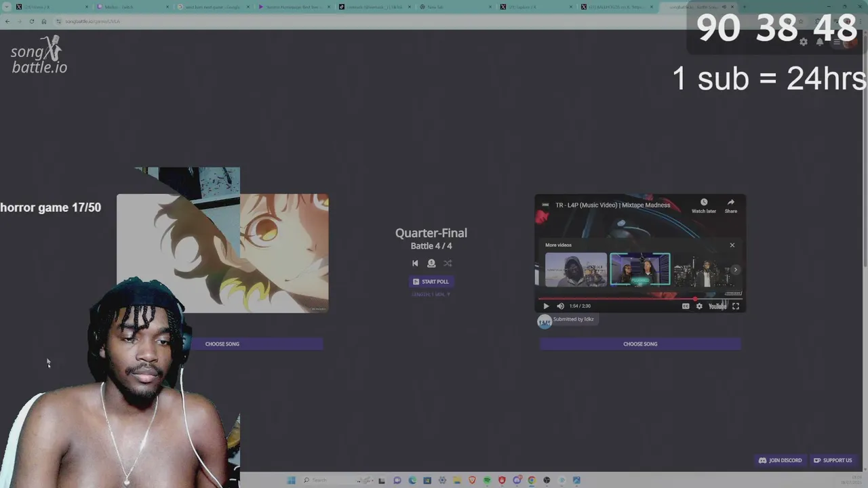Click the coin icon between previous and shuffle

click(x=431, y=263)
